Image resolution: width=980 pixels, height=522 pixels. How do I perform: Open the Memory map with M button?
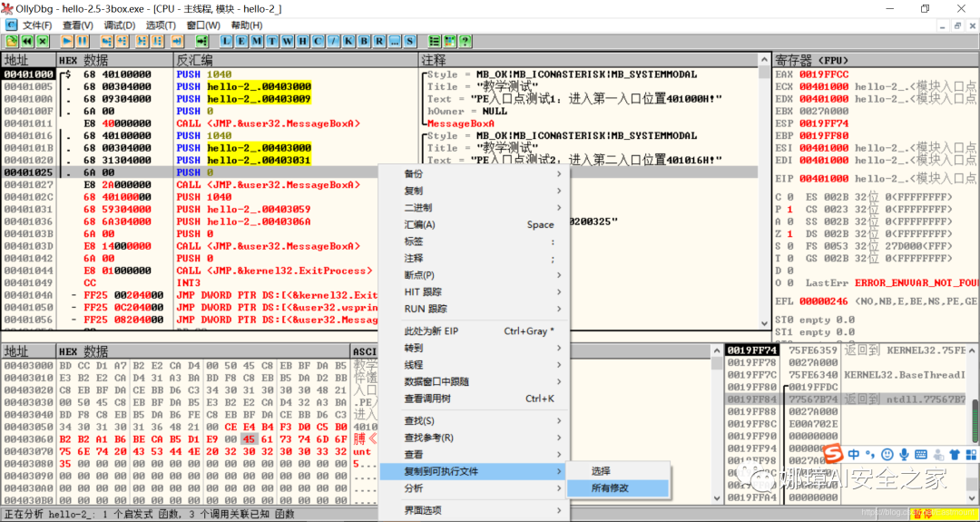(257, 41)
